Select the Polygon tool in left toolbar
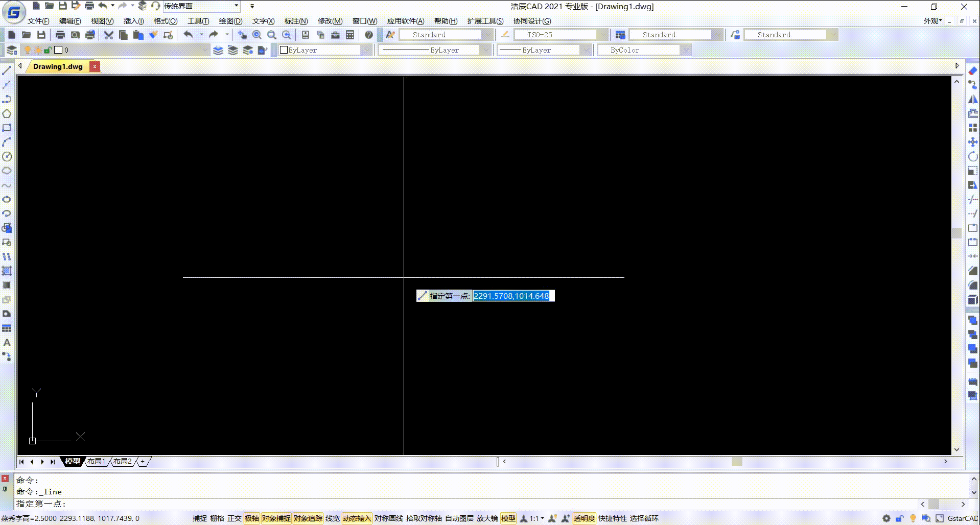This screenshot has width=980, height=525. [7, 113]
